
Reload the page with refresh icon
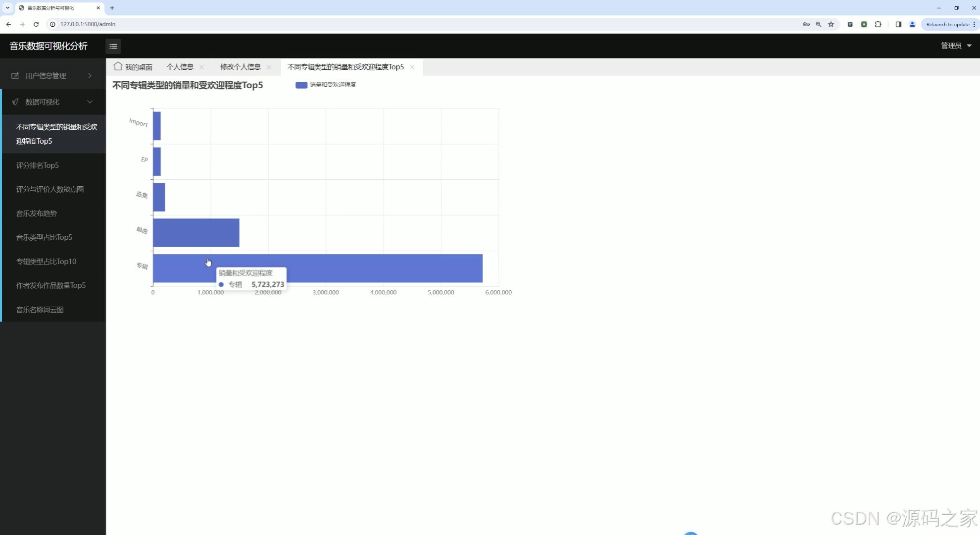point(36,24)
